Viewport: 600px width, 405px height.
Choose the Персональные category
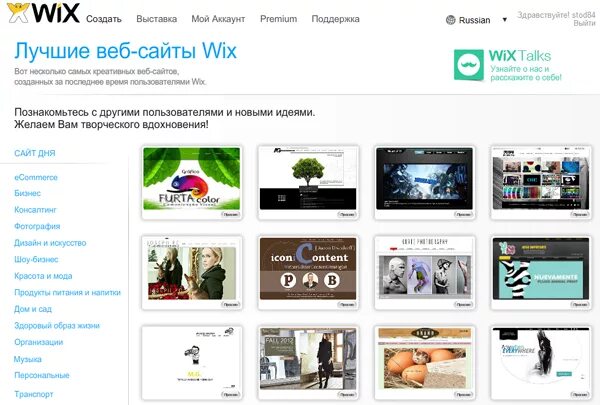pos(42,375)
